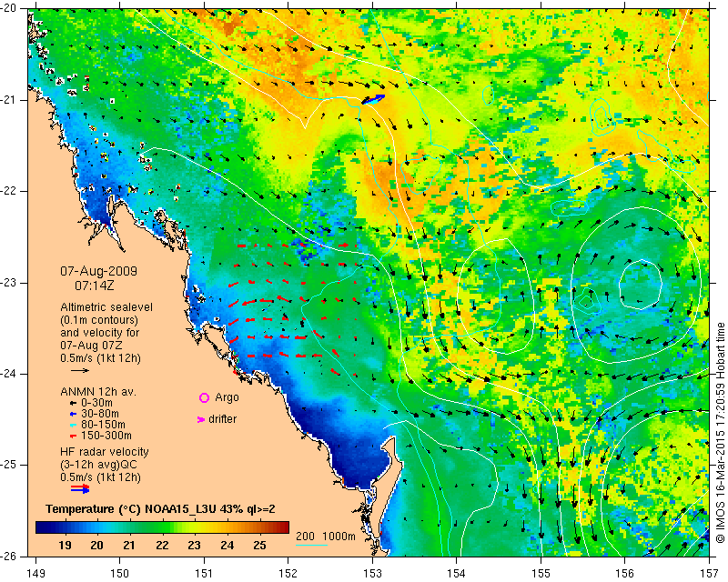Click the magenta Argo circle legend symbol
The height and width of the screenshot is (582, 728).
tap(204, 397)
